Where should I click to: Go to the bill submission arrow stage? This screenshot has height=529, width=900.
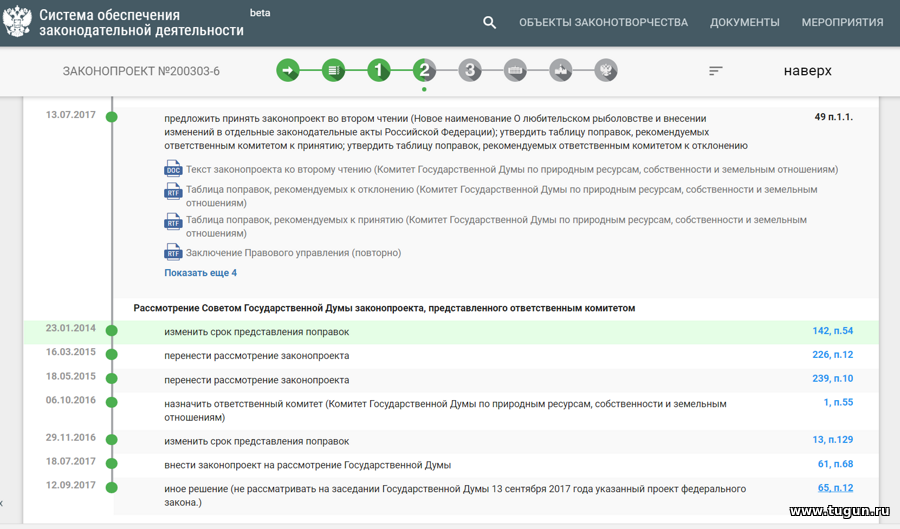tap(288, 71)
